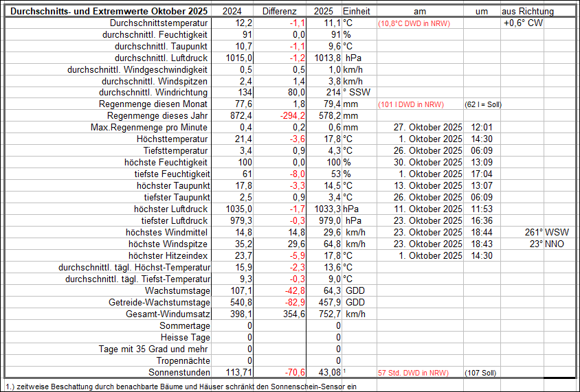Select the 'aus Richtung' column header

point(527,11)
